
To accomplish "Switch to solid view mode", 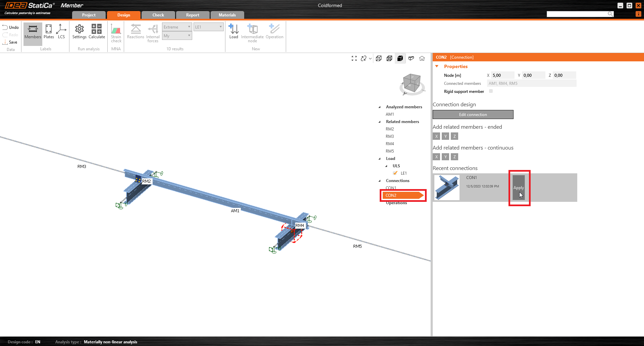I will pyautogui.click(x=400, y=59).
